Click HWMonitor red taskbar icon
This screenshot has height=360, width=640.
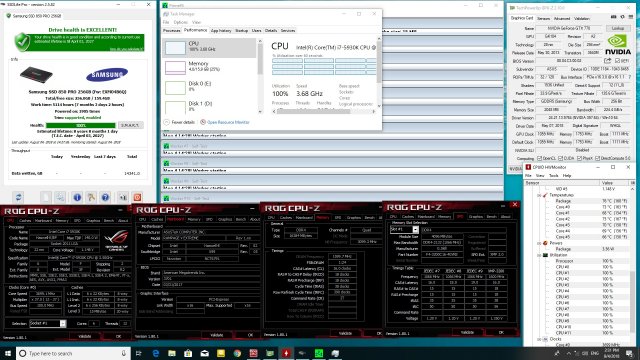click(286, 353)
